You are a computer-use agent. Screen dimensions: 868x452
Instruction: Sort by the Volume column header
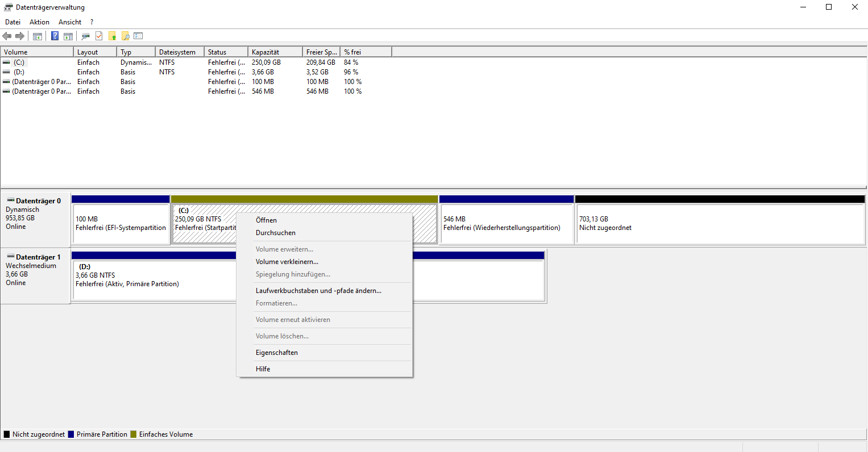point(37,52)
